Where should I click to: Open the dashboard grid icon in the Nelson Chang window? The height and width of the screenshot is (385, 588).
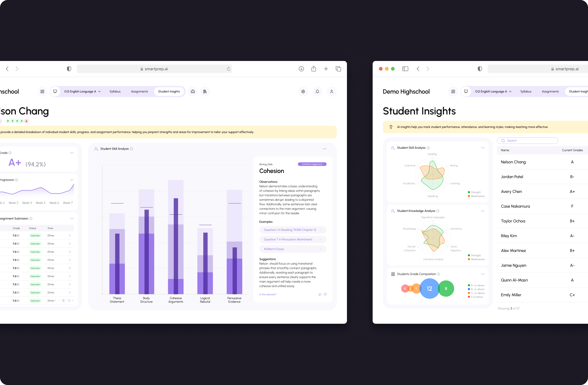42,91
